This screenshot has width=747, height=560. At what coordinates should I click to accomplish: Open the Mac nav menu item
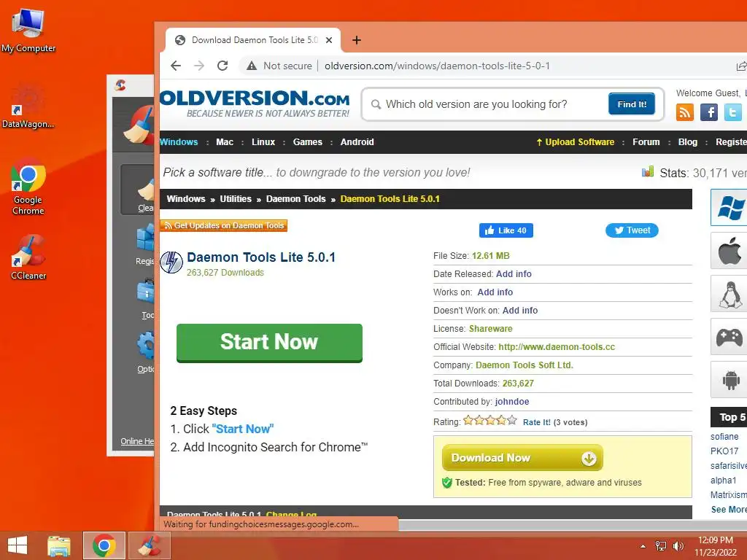click(x=225, y=142)
